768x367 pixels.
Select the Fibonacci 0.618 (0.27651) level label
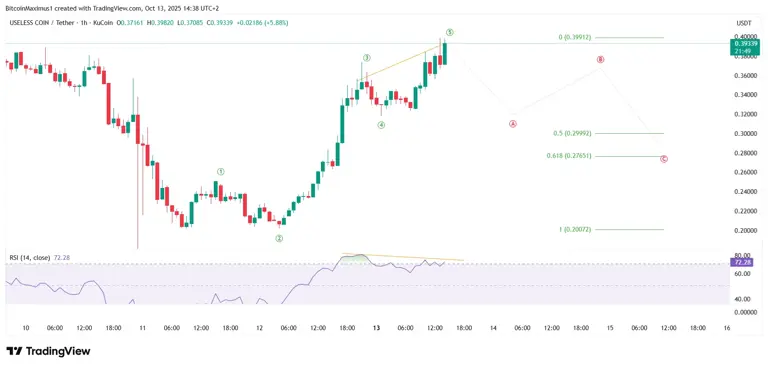[569, 156]
